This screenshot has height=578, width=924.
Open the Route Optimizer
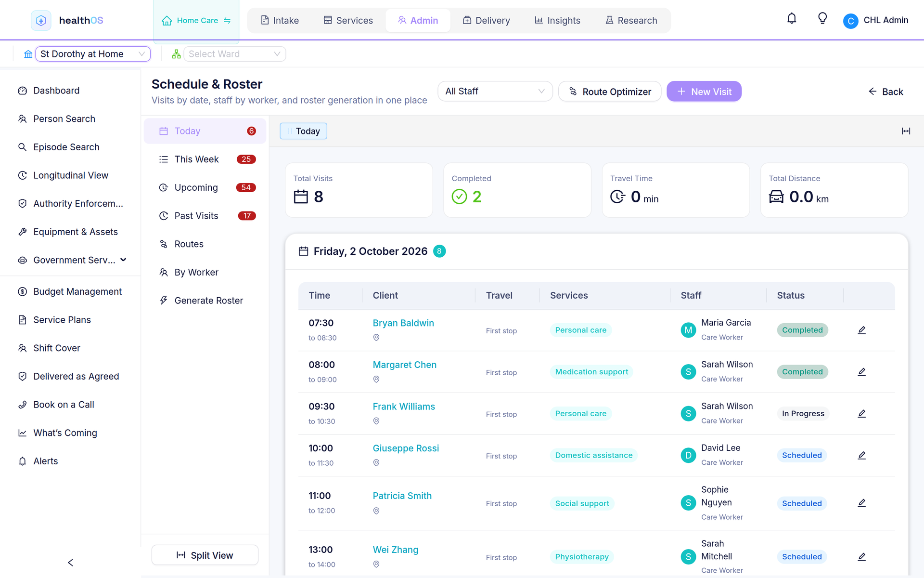[x=610, y=92]
